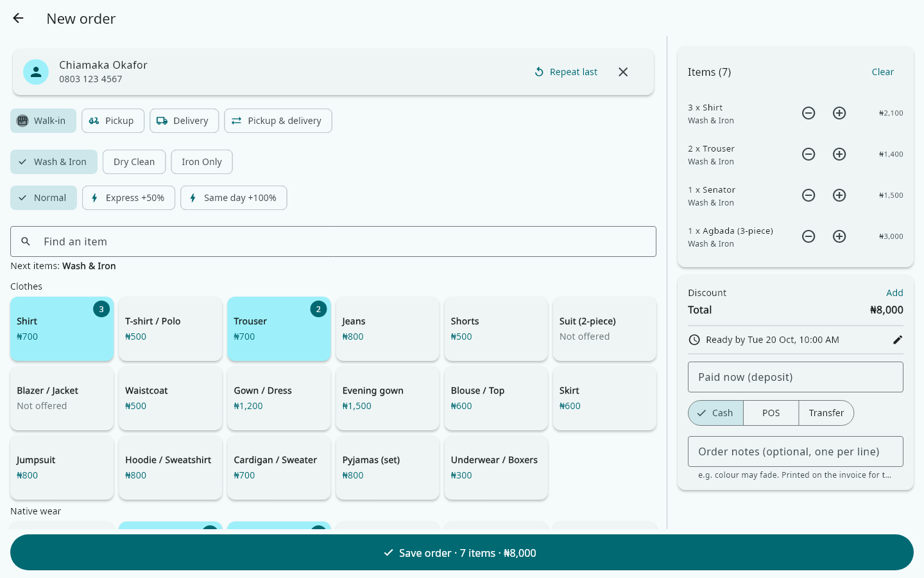
Task: Add Hoodie / Sweatshirt tile
Action: (x=171, y=468)
